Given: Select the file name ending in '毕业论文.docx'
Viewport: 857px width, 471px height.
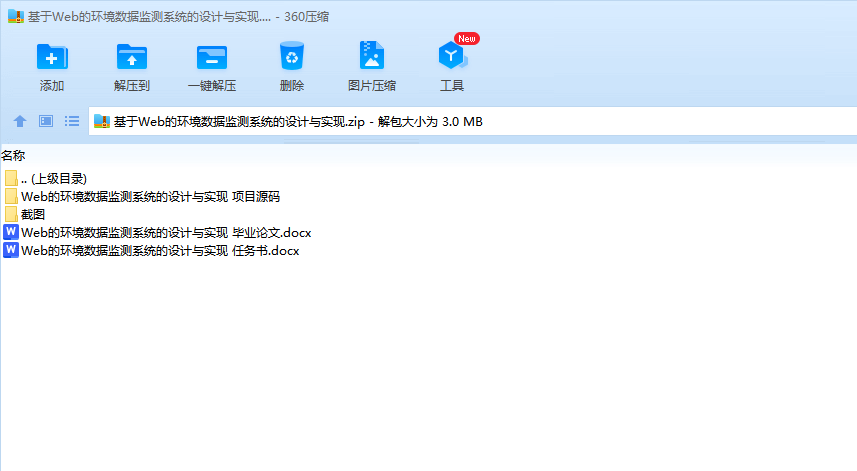Looking at the screenshot, I should (166, 233).
